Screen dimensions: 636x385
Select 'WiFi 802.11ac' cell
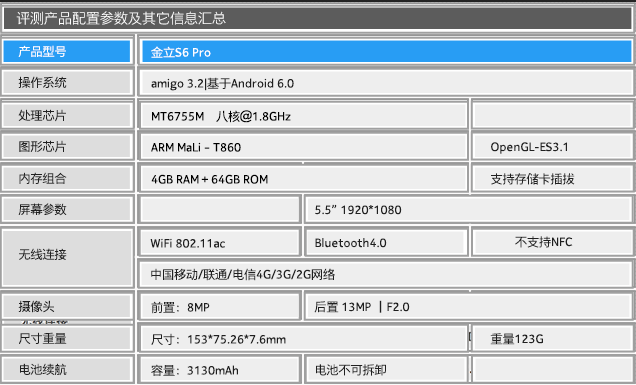tap(220, 243)
